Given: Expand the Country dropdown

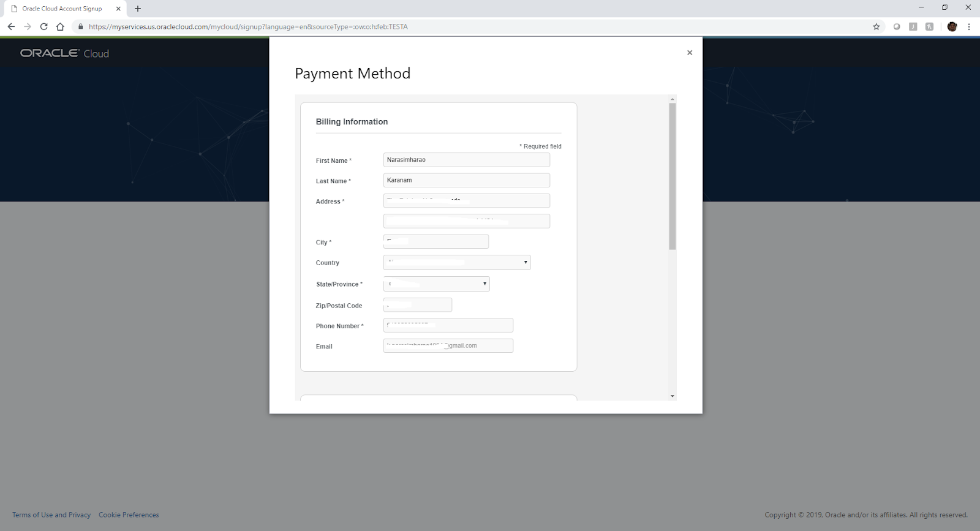Looking at the screenshot, I should pyautogui.click(x=457, y=262).
